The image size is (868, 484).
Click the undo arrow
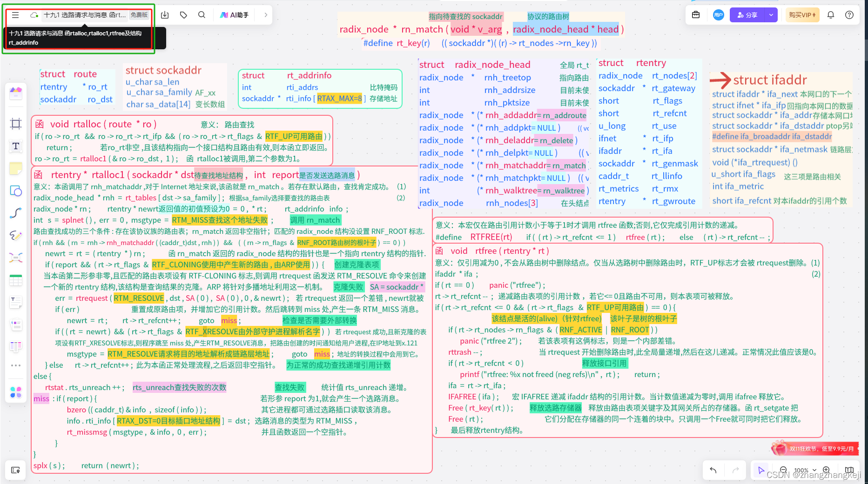[713, 470]
